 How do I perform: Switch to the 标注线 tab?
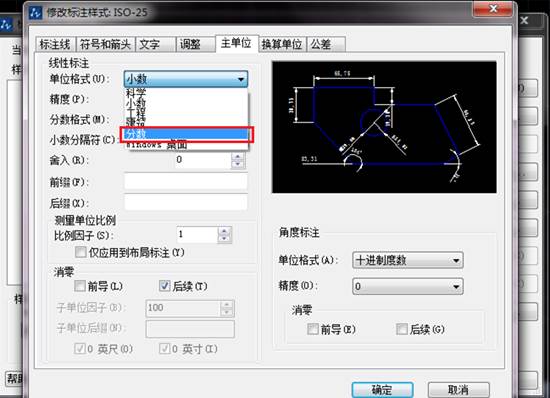(55, 45)
